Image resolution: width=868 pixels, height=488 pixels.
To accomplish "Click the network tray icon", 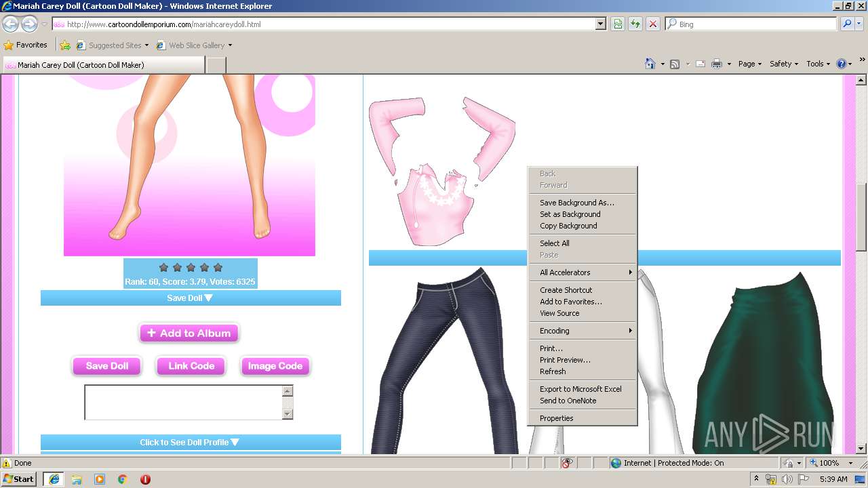I will (x=771, y=479).
